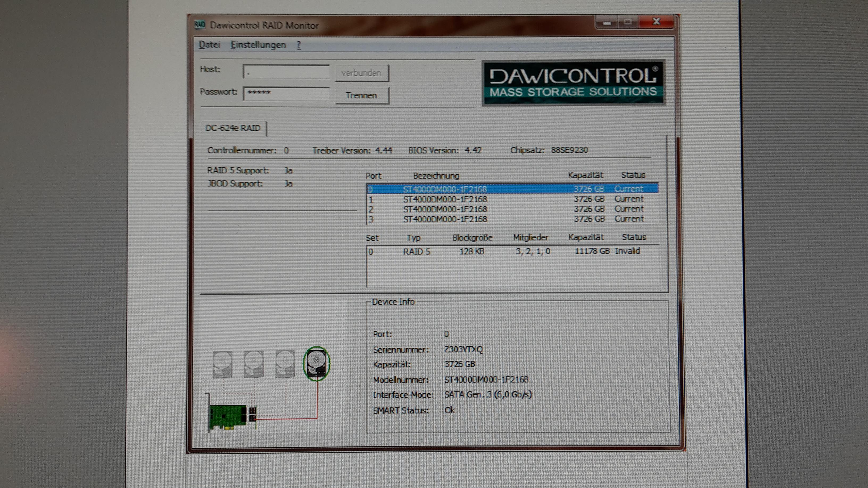Image resolution: width=868 pixels, height=488 pixels.
Task: Click the green RAID controller card icon
Action: point(228,418)
